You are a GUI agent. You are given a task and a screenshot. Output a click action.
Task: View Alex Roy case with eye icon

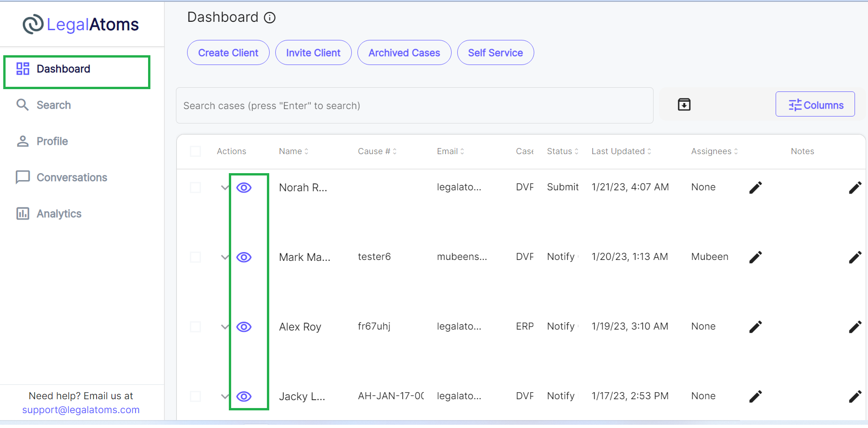[244, 327]
